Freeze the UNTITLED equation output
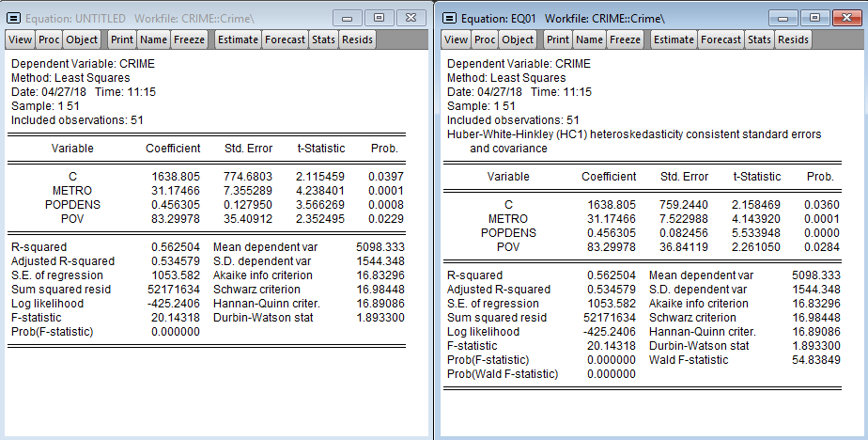The image size is (868, 440). 189,39
